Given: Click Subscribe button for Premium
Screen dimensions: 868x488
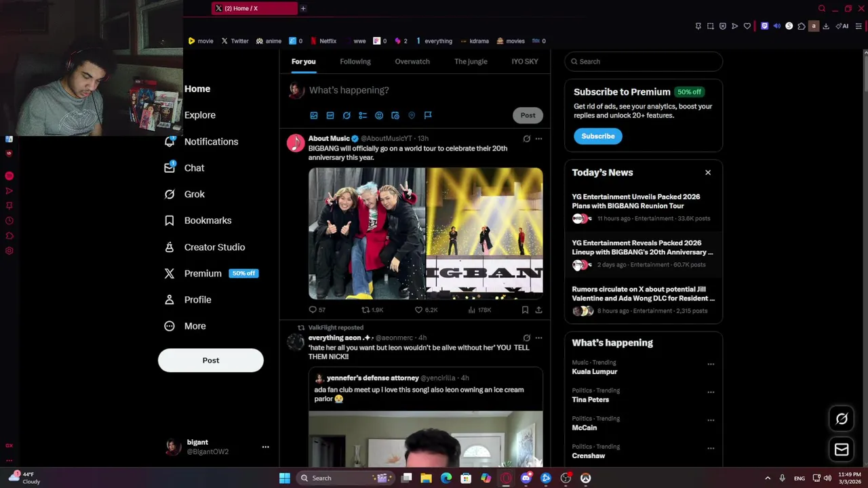Looking at the screenshot, I should click(x=597, y=136).
